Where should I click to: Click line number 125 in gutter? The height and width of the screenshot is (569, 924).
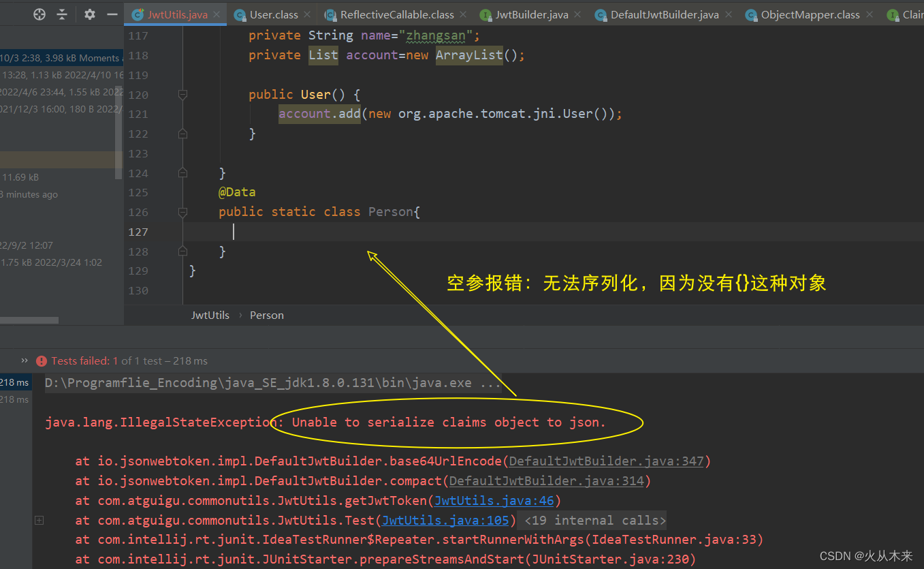(x=138, y=193)
